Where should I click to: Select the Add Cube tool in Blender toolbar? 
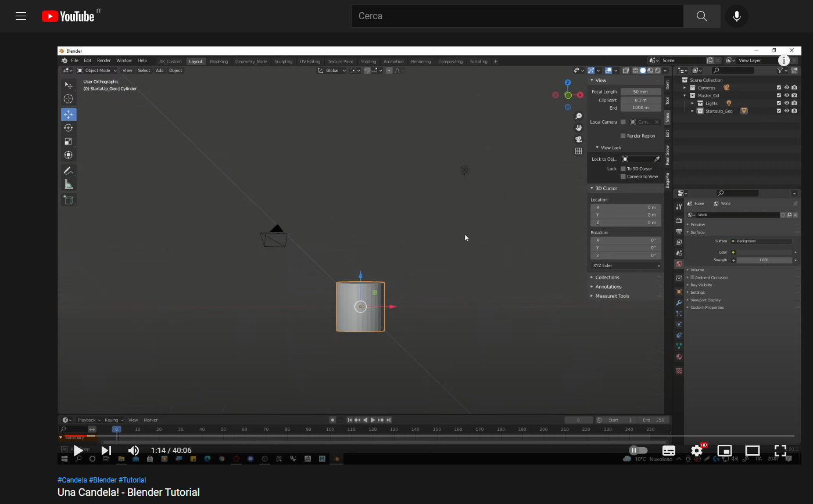click(x=69, y=200)
